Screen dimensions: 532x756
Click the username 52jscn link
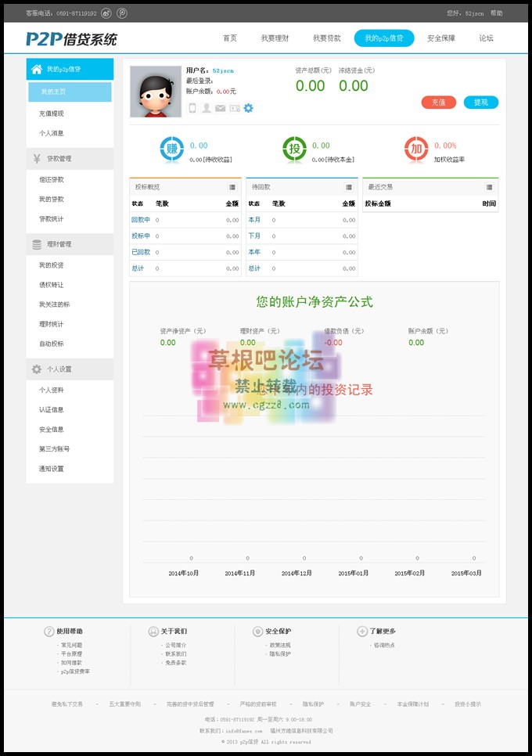pos(223,71)
